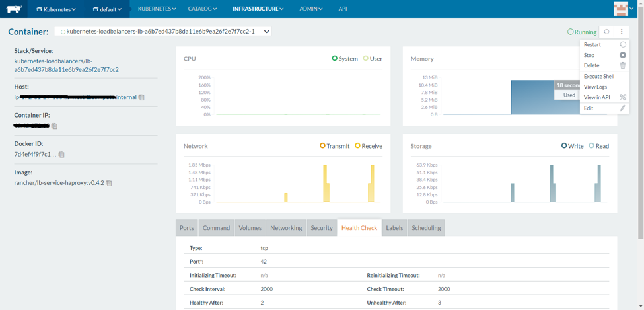Open the default environment dropdown
The image size is (644, 310).
[107, 9]
